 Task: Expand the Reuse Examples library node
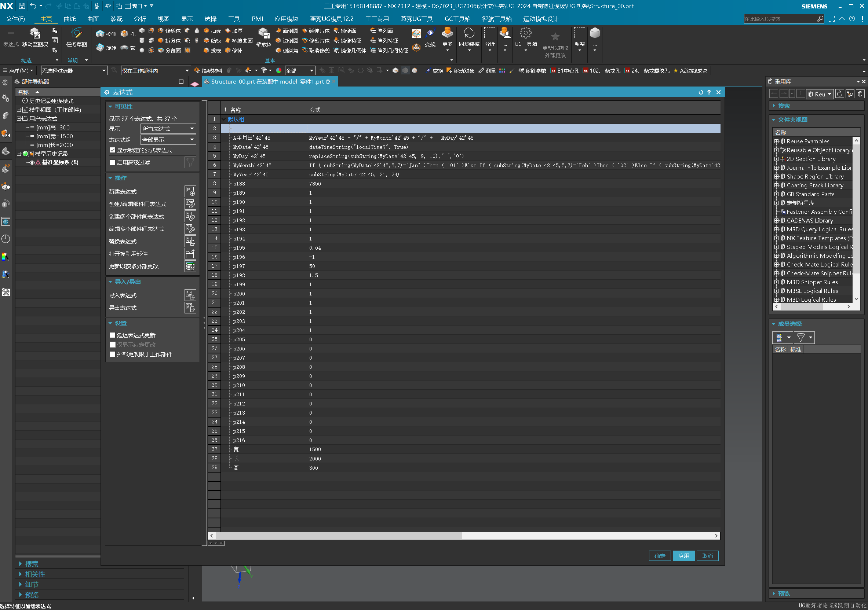point(776,141)
